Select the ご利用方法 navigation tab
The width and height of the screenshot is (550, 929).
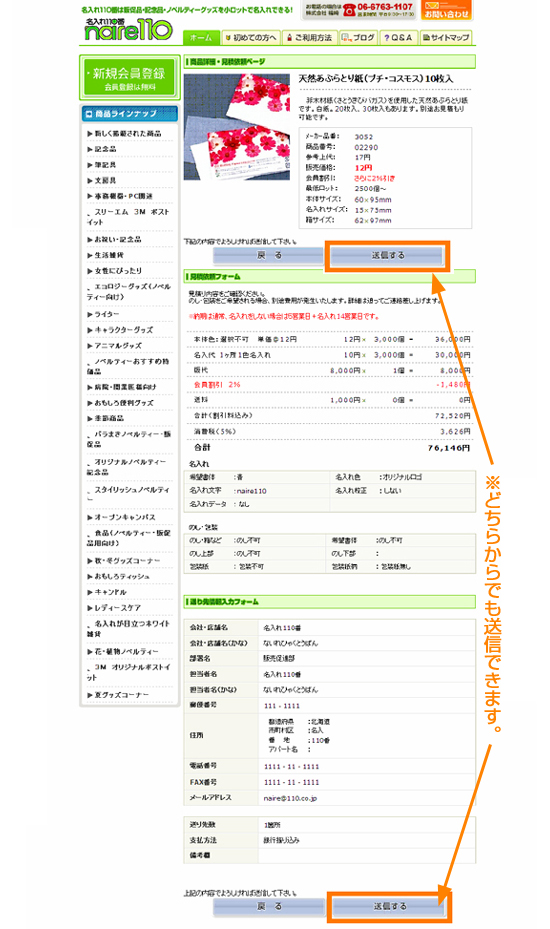tap(309, 37)
